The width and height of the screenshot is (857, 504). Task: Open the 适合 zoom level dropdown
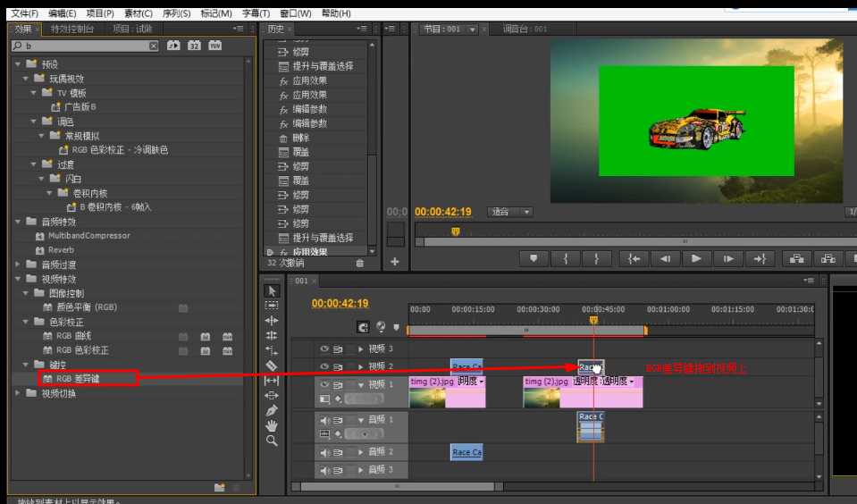tap(510, 212)
